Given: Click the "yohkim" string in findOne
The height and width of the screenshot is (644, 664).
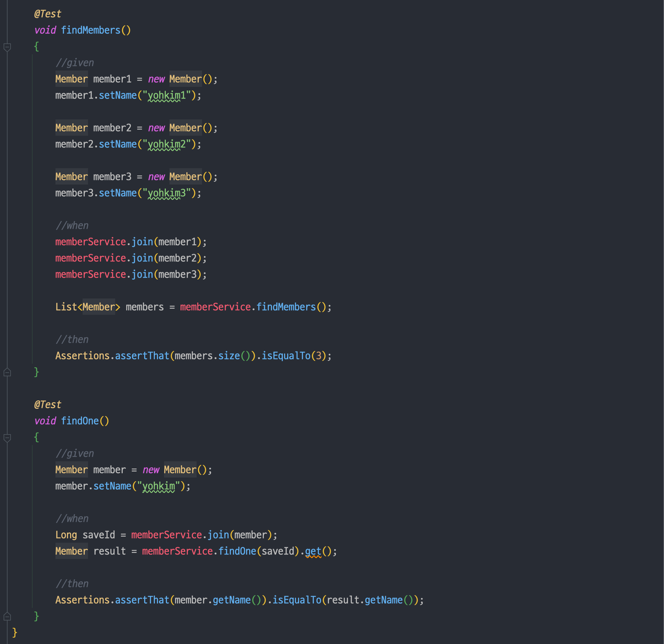Looking at the screenshot, I should [159, 487].
